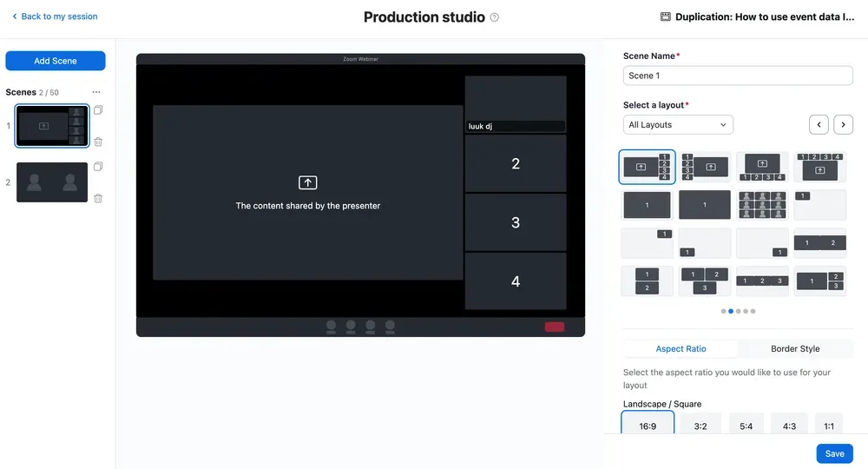
Task: Select participant slot 4 in preview
Action: [x=516, y=281]
